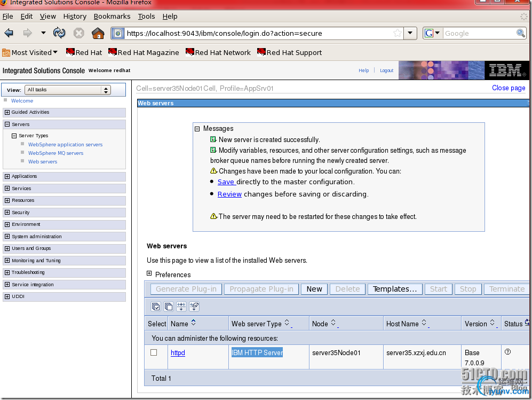The width and height of the screenshot is (532, 400).
Task: Expand the Service integration section
Action: (x=7, y=285)
